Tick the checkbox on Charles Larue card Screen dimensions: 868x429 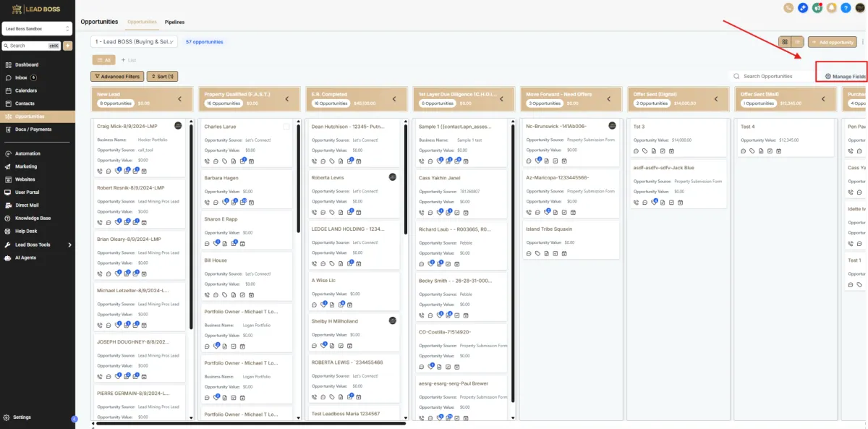coord(286,127)
